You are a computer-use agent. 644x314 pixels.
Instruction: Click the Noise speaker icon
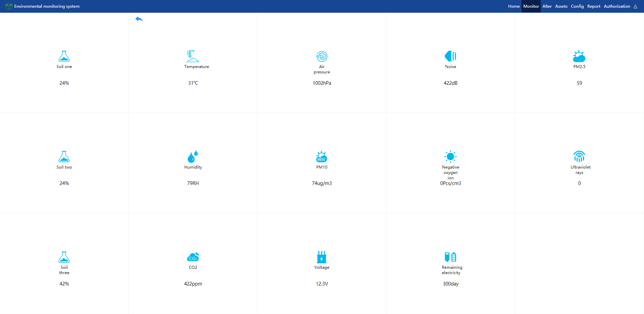(x=450, y=56)
